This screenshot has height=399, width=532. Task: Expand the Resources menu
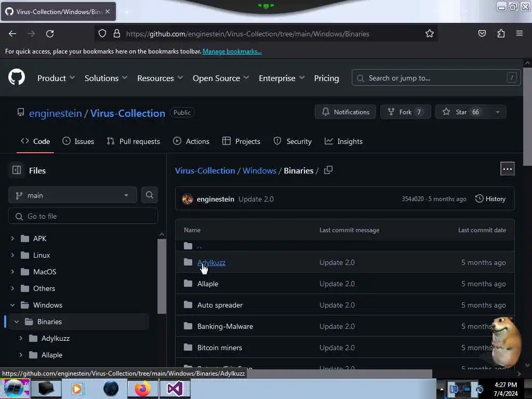pos(160,78)
